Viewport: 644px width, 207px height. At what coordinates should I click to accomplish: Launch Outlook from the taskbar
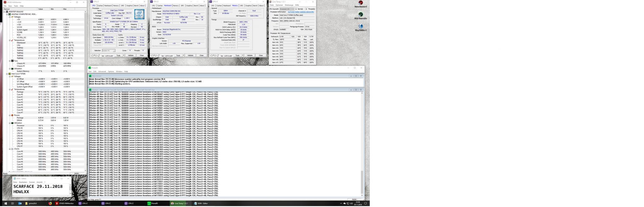[19, 204]
